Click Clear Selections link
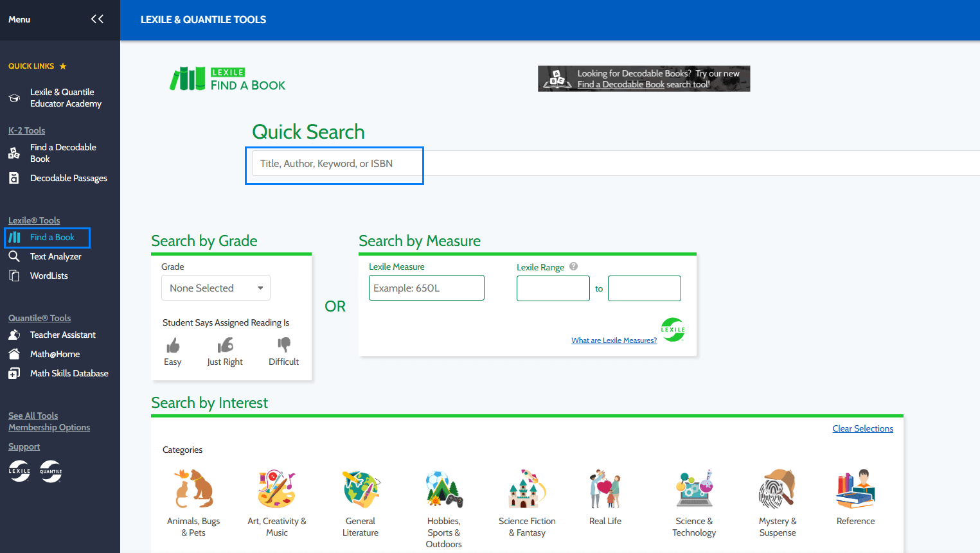Image resolution: width=980 pixels, height=553 pixels. pos(862,428)
